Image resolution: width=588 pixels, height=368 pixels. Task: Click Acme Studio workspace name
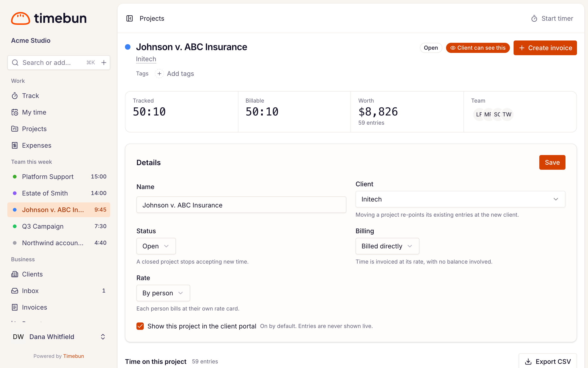pos(31,40)
